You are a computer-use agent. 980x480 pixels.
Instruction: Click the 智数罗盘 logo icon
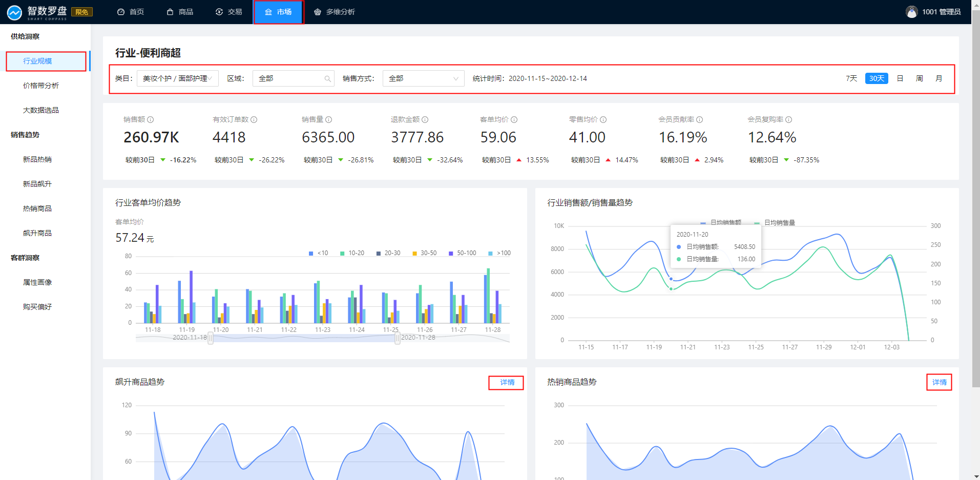(x=14, y=12)
